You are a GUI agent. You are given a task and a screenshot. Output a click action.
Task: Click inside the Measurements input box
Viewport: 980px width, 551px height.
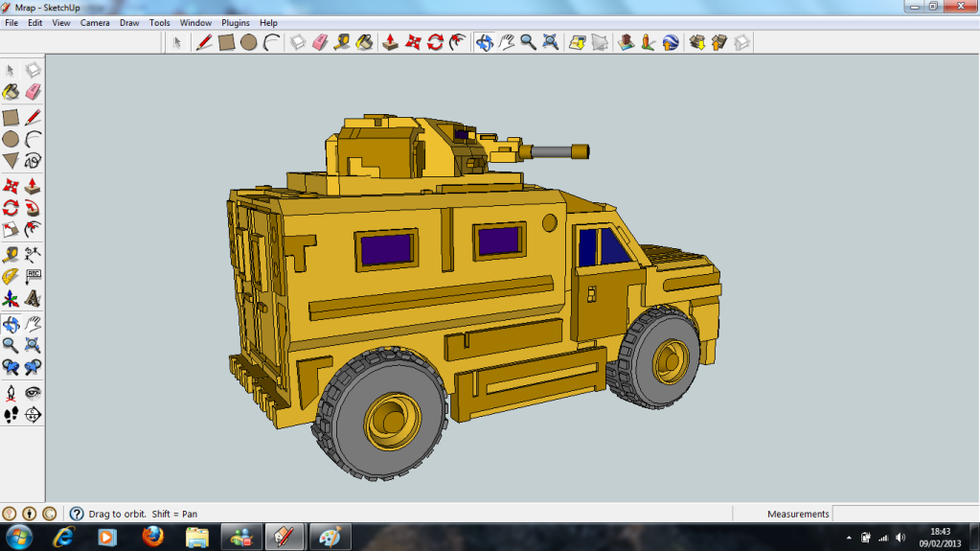pos(905,514)
